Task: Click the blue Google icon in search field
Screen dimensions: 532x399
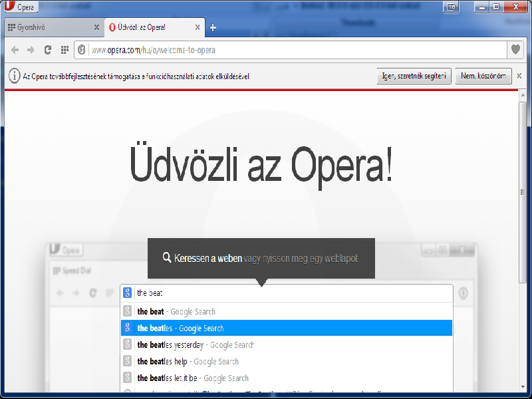Action: tap(127, 293)
